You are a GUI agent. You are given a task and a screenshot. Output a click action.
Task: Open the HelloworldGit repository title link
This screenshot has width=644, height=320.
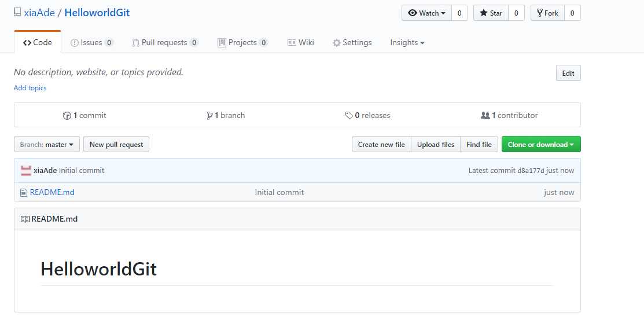[97, 13]
